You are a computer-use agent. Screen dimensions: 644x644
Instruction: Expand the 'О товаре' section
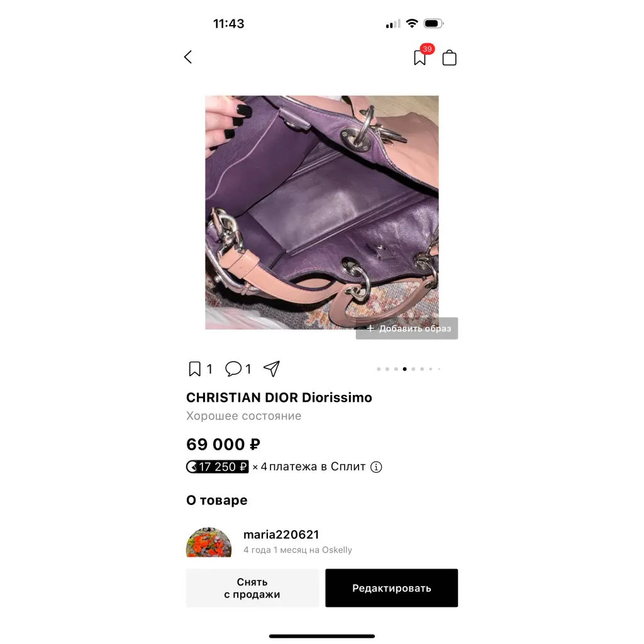click(217, 500)
